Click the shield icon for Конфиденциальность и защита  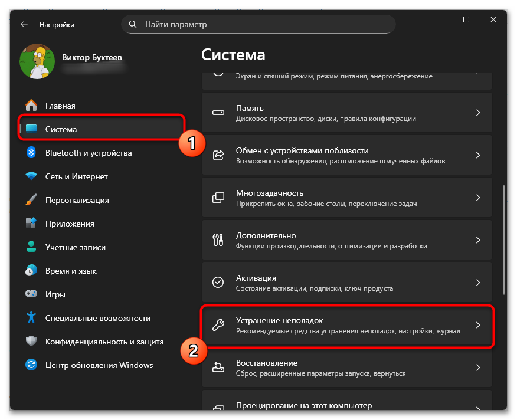tap(31, 341)
